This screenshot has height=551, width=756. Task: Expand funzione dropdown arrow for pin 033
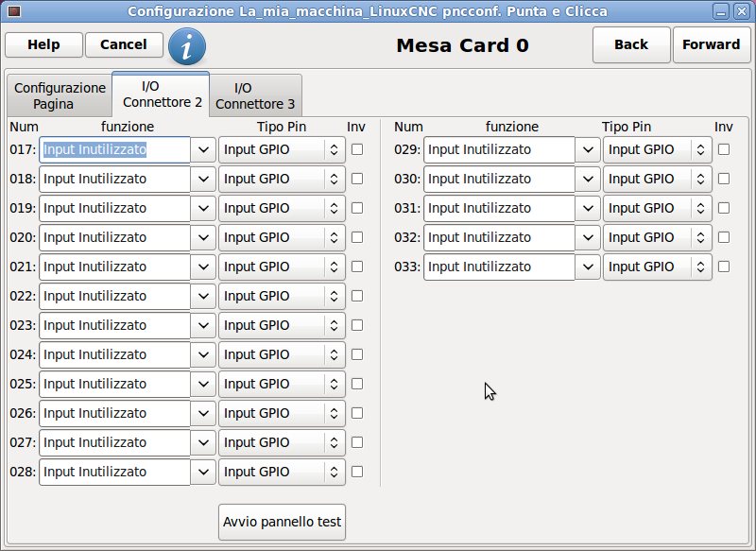click(588, 267)
